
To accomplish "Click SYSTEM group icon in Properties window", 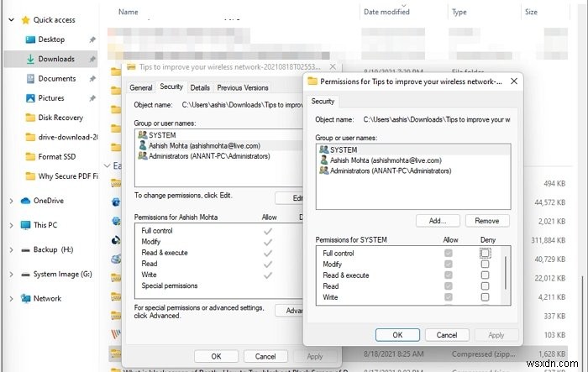I will 143,135.
